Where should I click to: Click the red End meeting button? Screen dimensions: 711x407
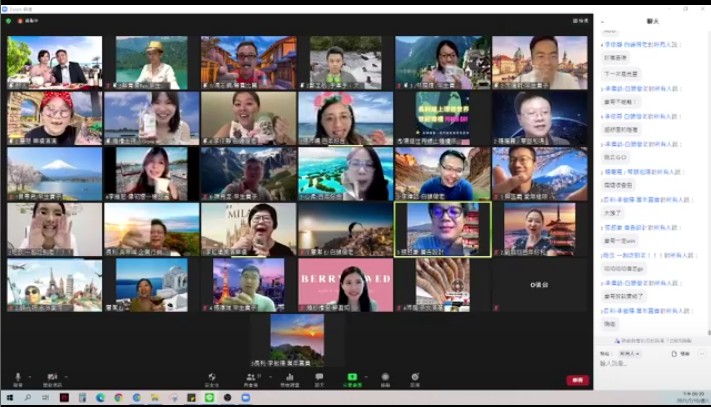pyautogui.click(x=577, y=380)
